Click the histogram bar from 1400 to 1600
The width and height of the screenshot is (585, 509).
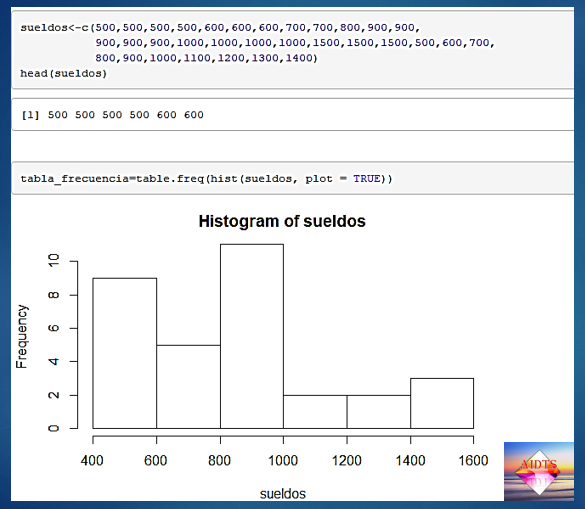pyautogui.click(x=442, y=403)
